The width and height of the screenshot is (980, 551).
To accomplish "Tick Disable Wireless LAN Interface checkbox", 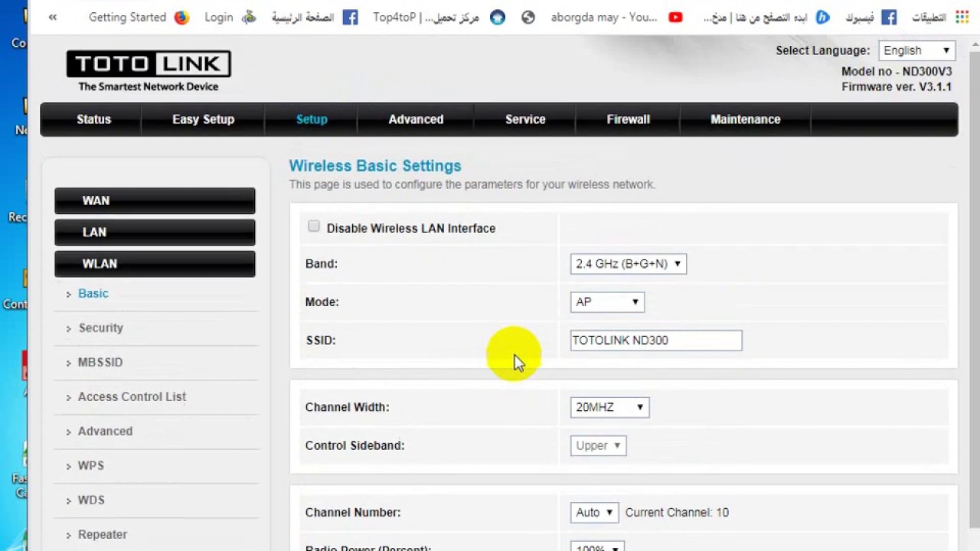I will pyautogui.click(x=314, y=227).
